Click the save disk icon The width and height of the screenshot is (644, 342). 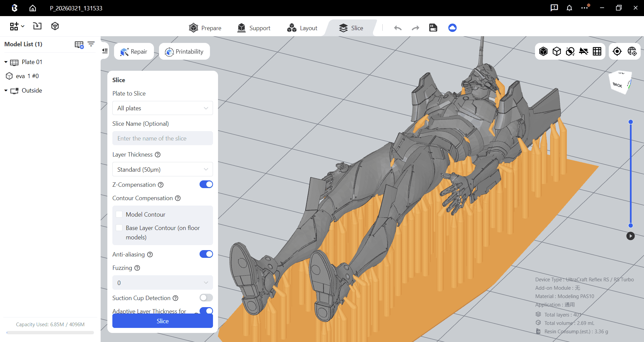(x=433, y=28)
